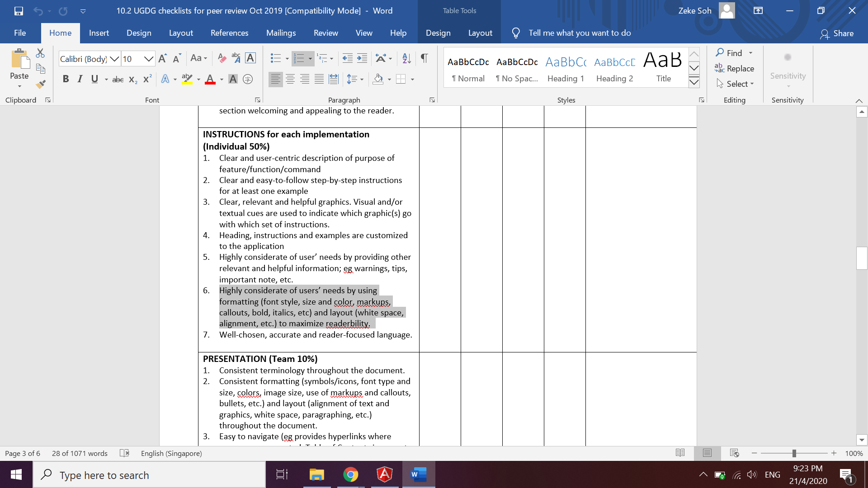
Task: Toggle Bold formatting
Action: (x=66, y=80)
